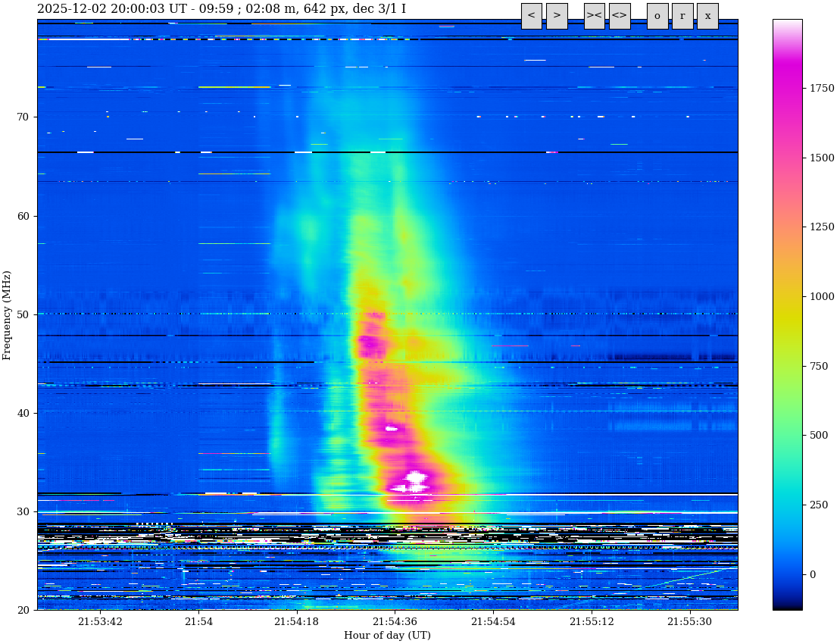840x644 pixels.
Task: Click the colorbar at the 1000 level
Action: point(787,296)
